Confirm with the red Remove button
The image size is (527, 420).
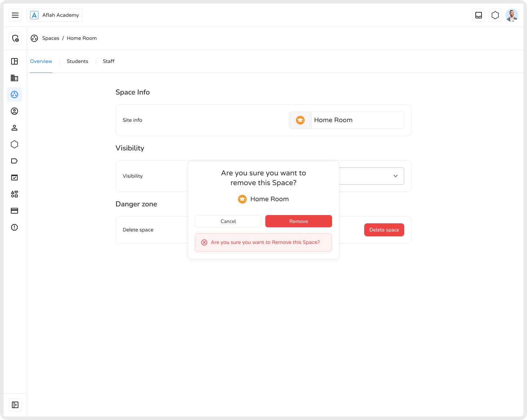(299, 221)
